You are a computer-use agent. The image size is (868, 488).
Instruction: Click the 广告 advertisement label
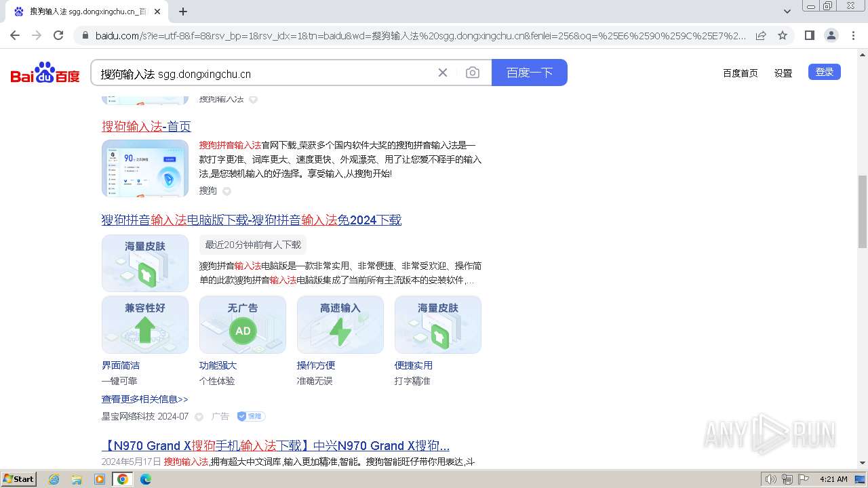pos(220,416)
